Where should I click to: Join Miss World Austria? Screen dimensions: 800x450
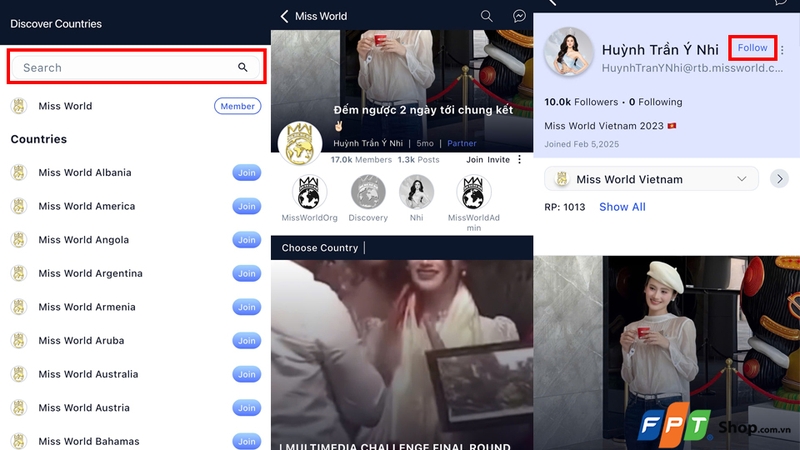[x=246, y=408]
